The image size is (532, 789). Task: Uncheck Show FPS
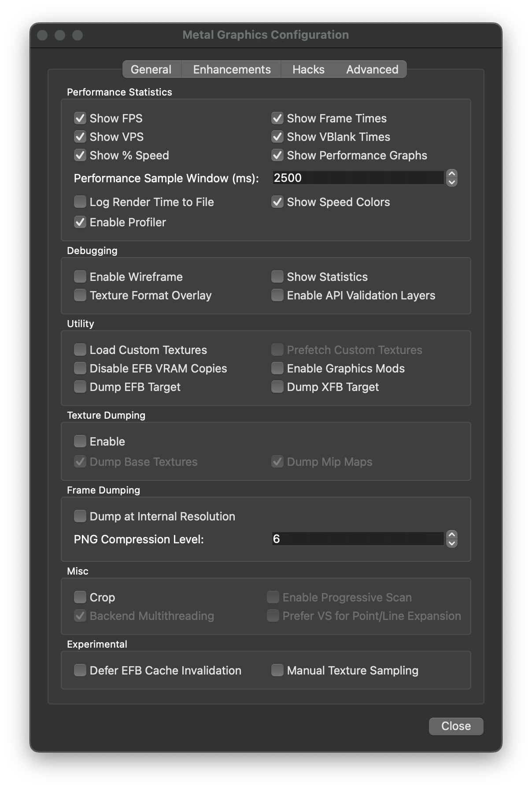point(80,118)
